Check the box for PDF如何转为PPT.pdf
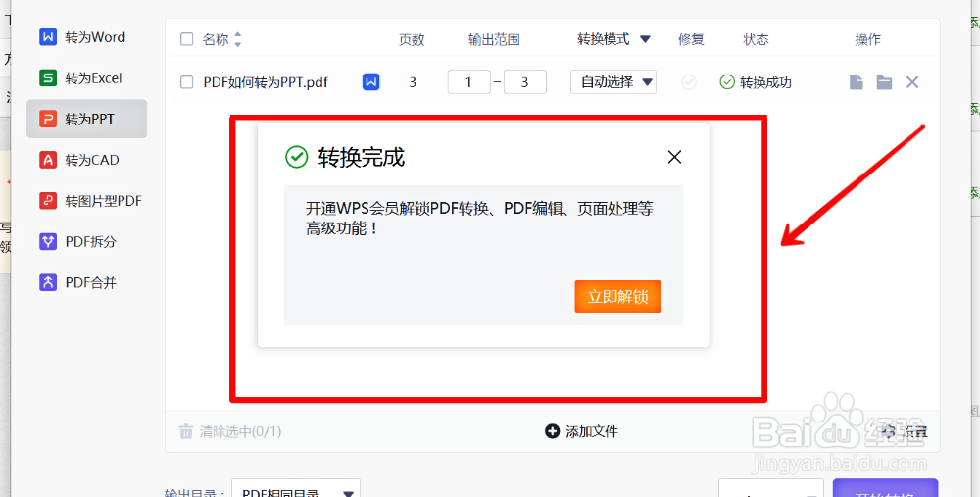Viewport: 980px width, 497px height. 186,82
